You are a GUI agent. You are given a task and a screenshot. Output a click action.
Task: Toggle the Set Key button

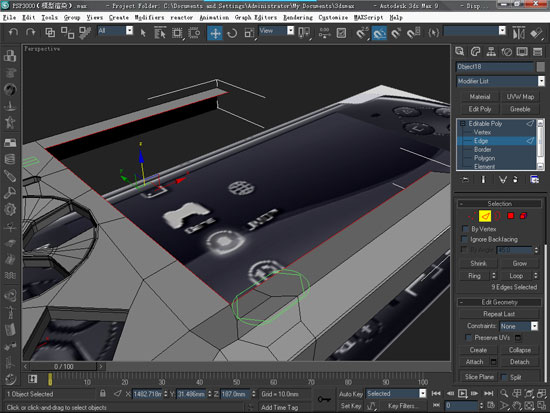click(350, 406)
